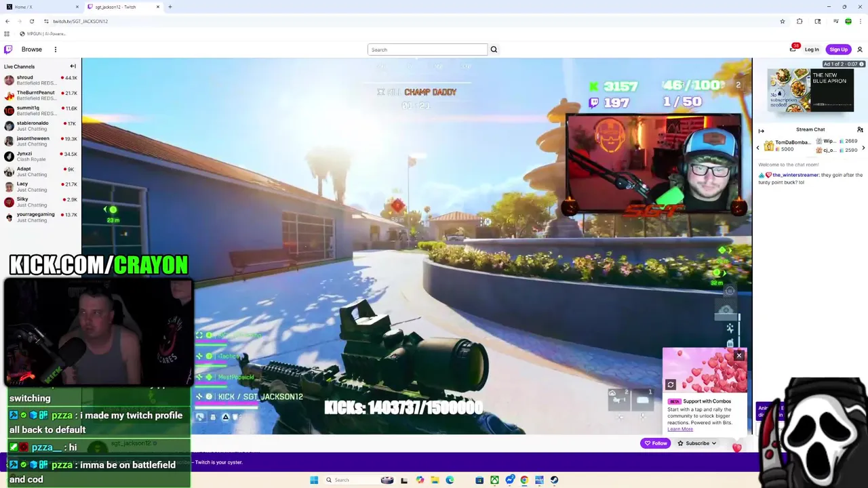Open Jynxzi Clash Royale channel
Screen dimensions: 868x488
41,157
